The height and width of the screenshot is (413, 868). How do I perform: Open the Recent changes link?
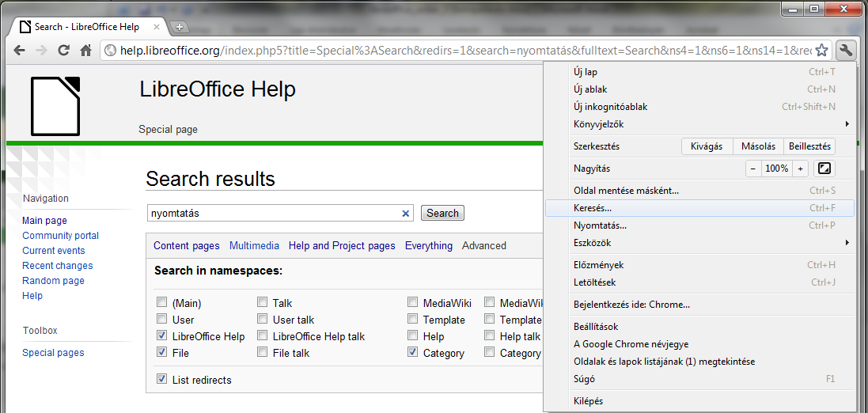(58, 265)
